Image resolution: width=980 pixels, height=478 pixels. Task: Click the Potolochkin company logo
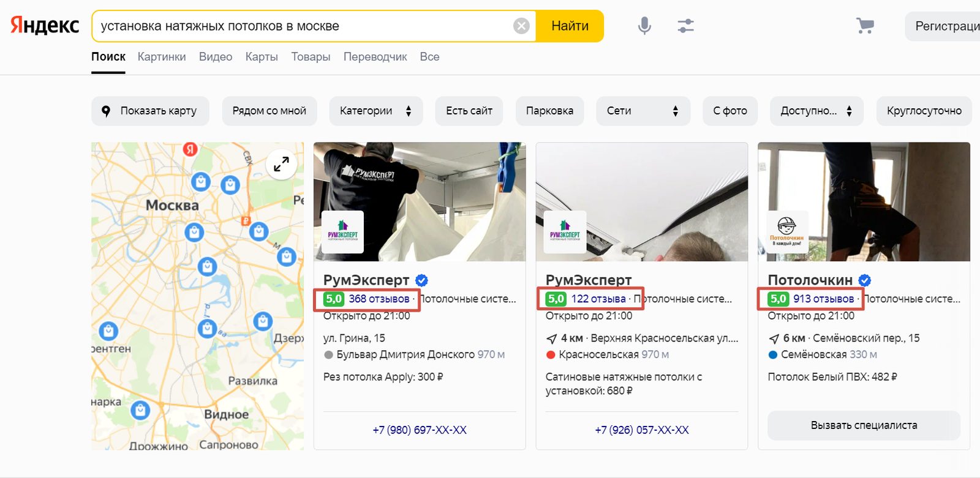tap(787, 232)
